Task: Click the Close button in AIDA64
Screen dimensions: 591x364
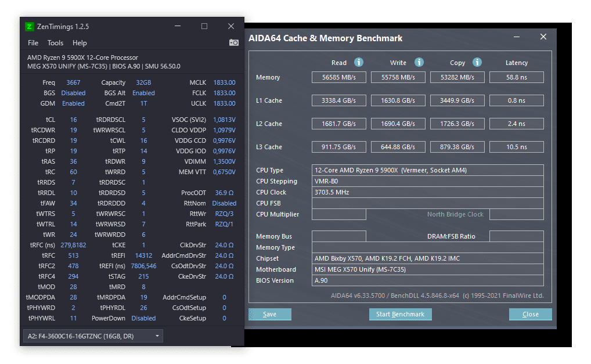Action: click(530, 314)
